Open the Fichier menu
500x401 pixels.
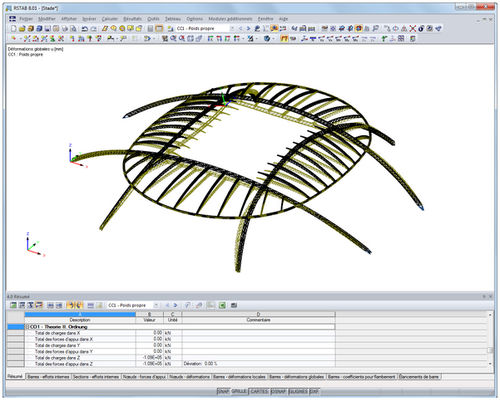click(x=26, y=19)
